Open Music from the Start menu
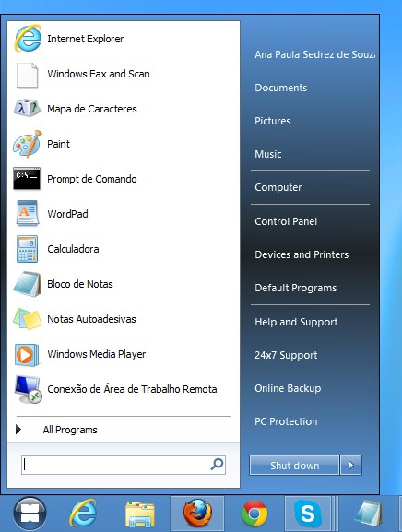The height and width of the screenshot is (532, 402). pos(268,154)
